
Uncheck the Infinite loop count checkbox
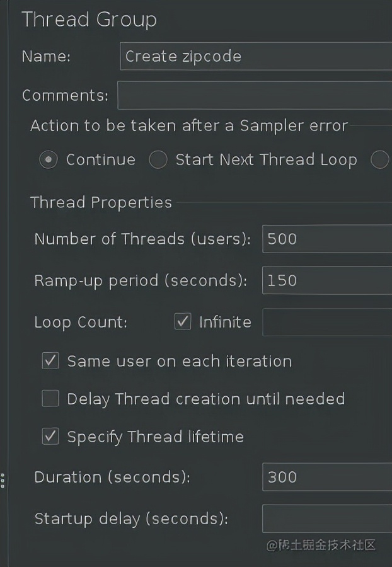pyautogui.click(x=183, y=322)
